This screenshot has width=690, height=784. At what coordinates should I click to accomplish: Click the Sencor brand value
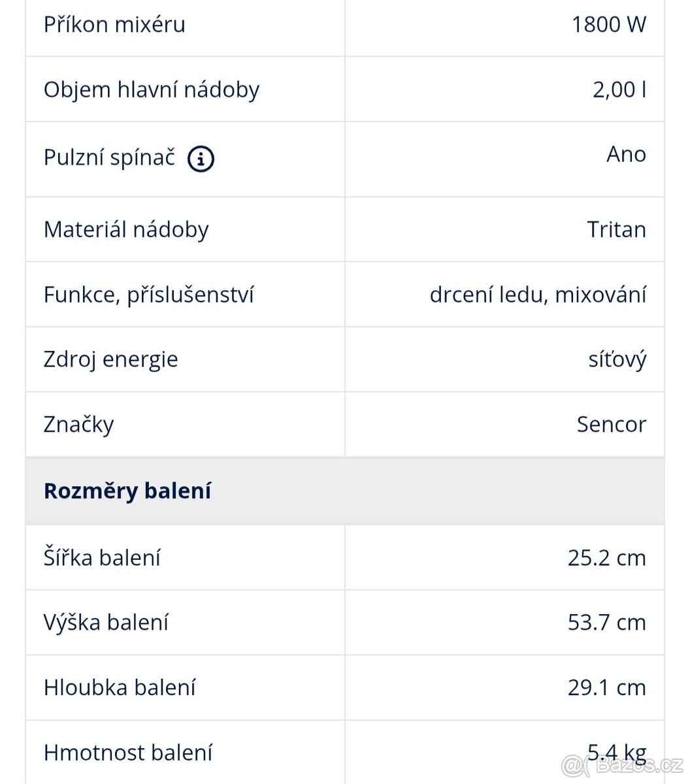click(x=611, y=425)
